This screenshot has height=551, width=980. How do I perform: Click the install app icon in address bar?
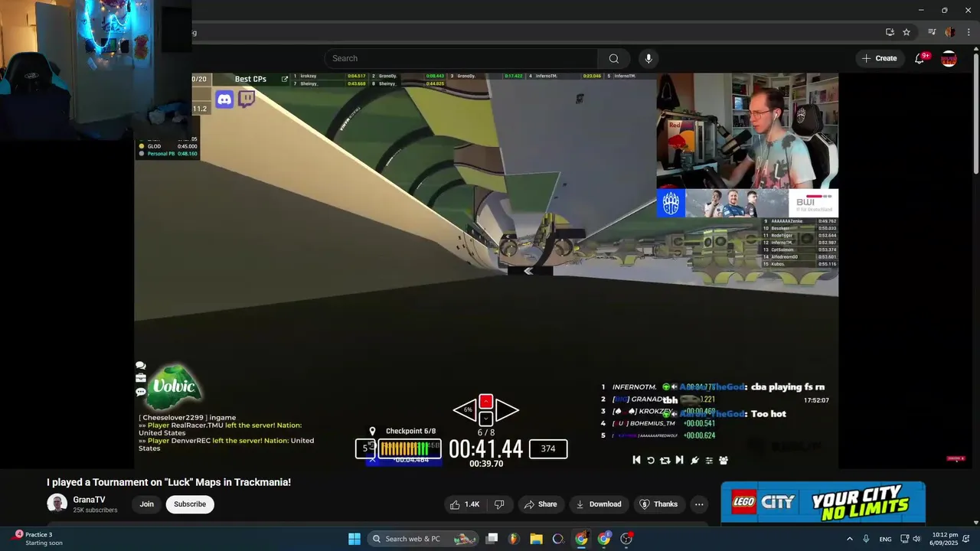(x=890, y=32)
